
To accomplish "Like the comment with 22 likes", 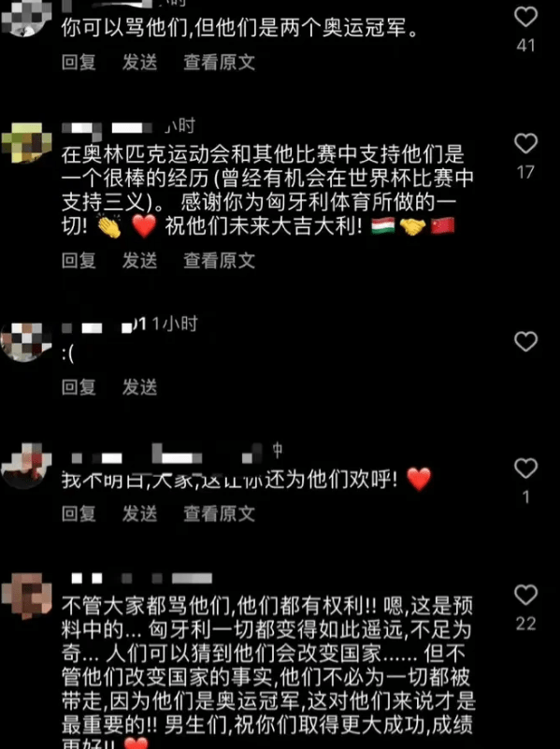I will (525, 595).
